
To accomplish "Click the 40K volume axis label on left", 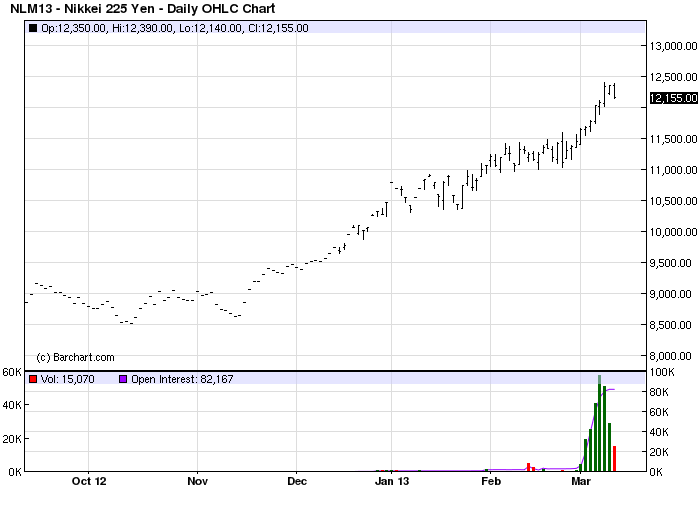I will pos(12,405).
